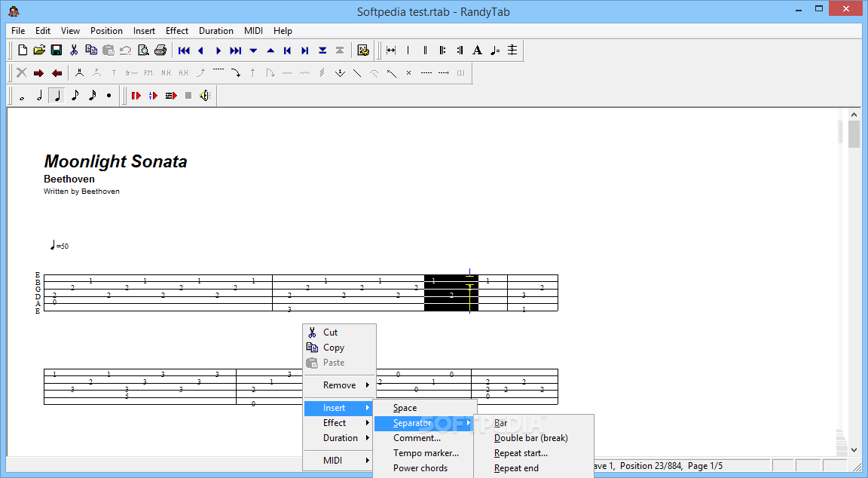The width and height of the screenshot is (868, 478).
Task: Open the File menu
Action: (18, 31)
